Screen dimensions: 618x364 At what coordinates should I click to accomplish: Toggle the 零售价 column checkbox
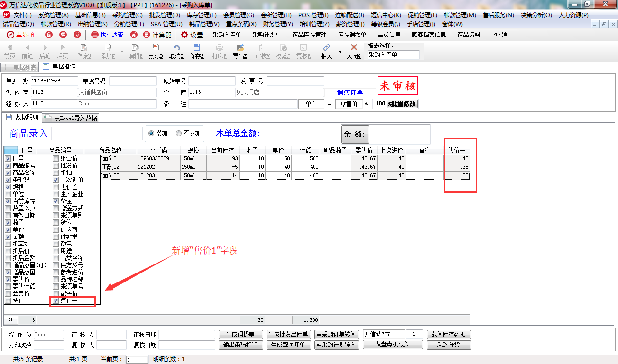8,279
